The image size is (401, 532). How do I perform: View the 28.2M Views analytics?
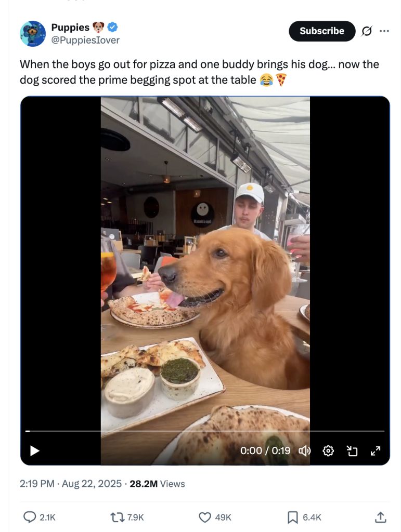pyautogui.click(x=157, y=484)
